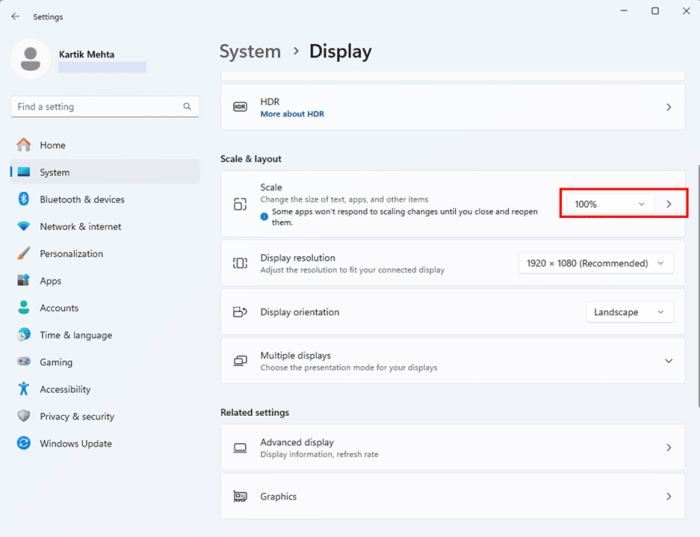Viewport: 700px width, 537px height.
Task: Click System in the breadcrumb
Action: (250, 51)
